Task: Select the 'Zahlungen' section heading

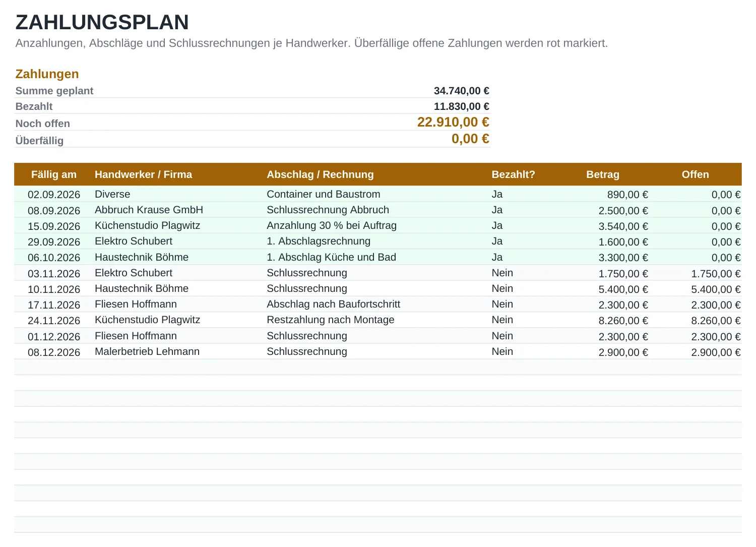Action: click(47, 74)
